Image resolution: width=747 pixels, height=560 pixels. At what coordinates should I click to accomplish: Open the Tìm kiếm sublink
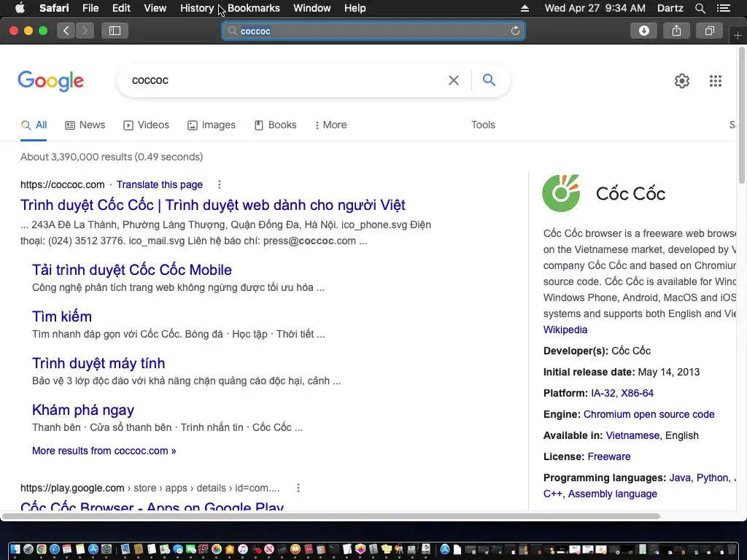point(61,316)
